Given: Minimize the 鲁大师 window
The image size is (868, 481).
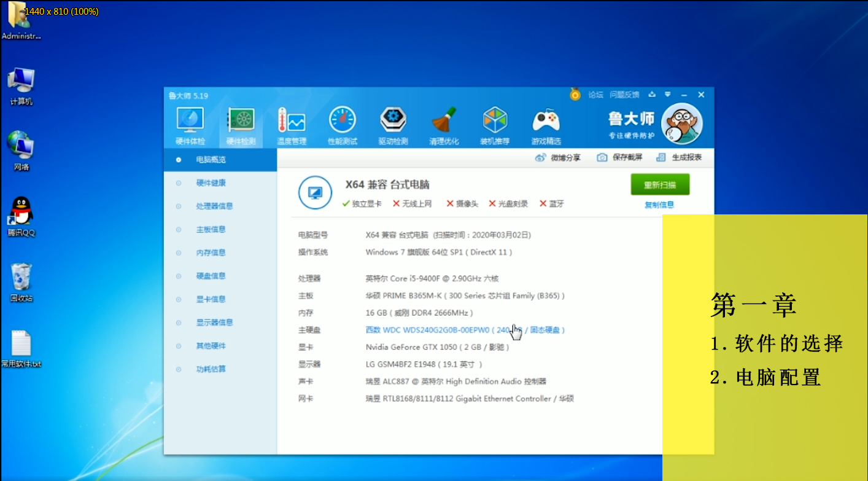Looking at the screenshot, I should [x=684, y=95].
